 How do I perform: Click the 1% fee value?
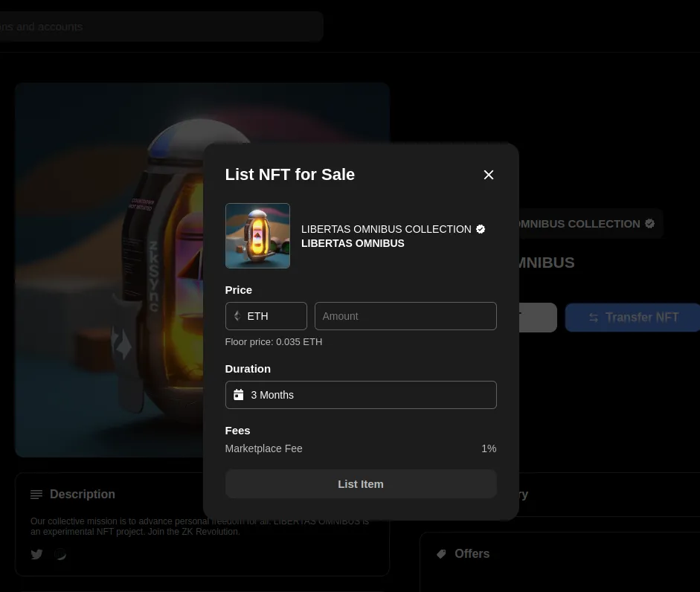(x=489, y=448)
